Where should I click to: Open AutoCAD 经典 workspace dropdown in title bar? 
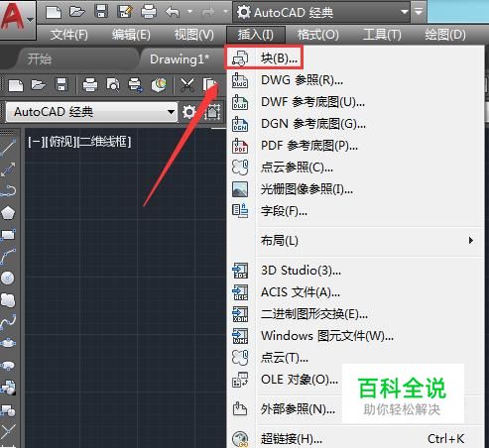pyautogui.click(x=321, y=13)
